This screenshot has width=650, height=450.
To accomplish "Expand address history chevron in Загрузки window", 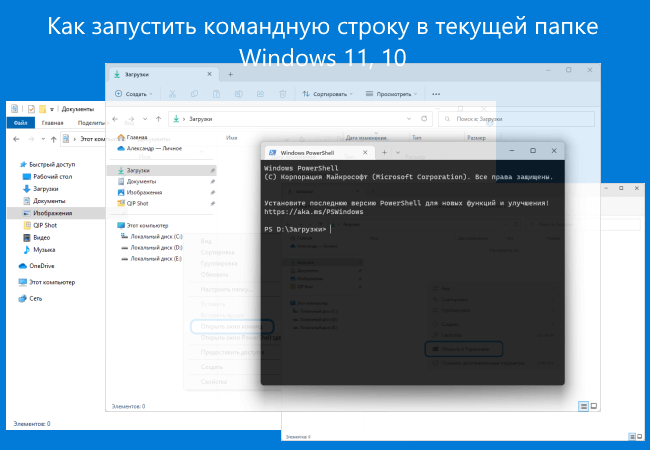I will [x=409, y=119].
